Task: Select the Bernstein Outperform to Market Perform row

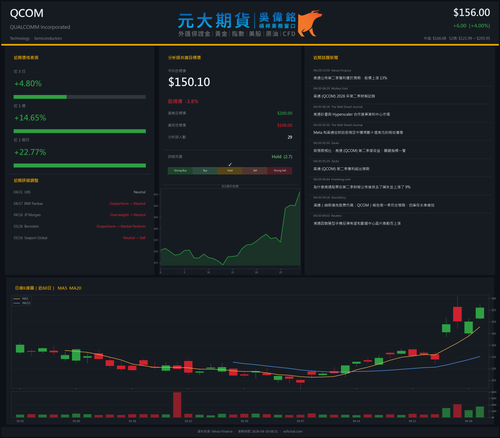Action: pyautogui.click(x=80, y=226)
